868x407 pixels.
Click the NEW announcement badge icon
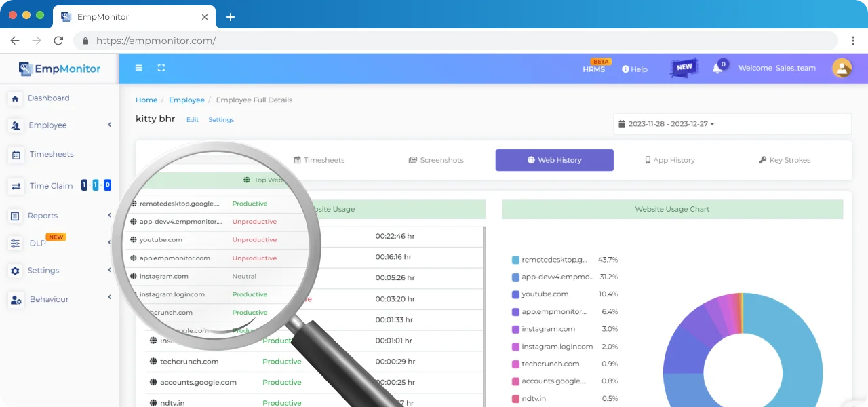(x=684, y=67)
